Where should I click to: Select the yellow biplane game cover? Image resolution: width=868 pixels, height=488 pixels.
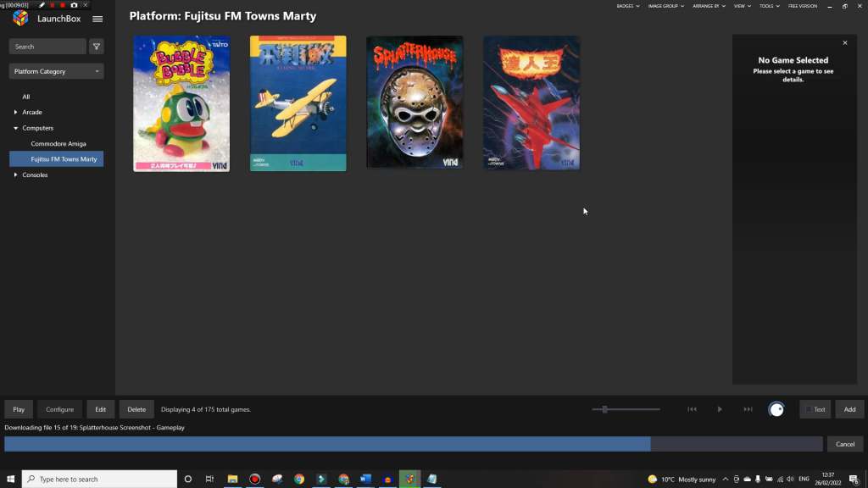[x=298, y=103]
